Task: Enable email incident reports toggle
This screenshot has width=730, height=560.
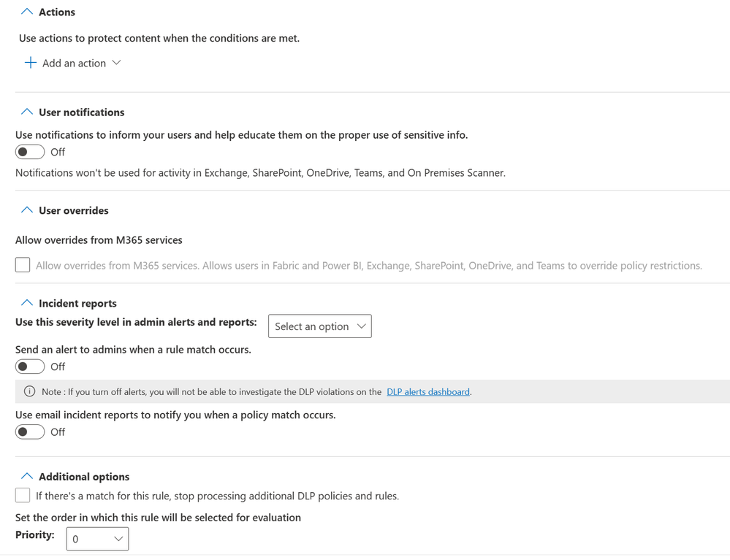Action: (30, 432)
